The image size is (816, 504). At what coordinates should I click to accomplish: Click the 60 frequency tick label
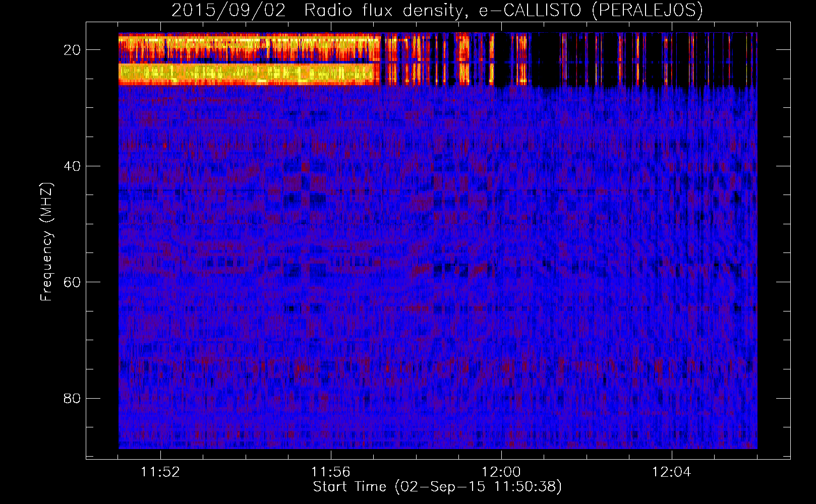[x=73, y=282]
